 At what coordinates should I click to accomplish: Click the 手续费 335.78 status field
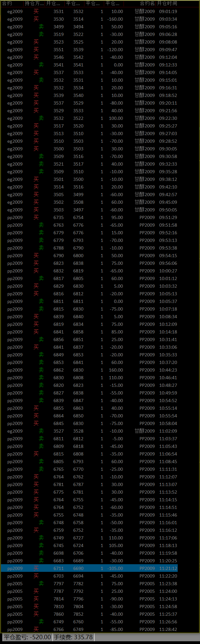(x=73, y=637)
